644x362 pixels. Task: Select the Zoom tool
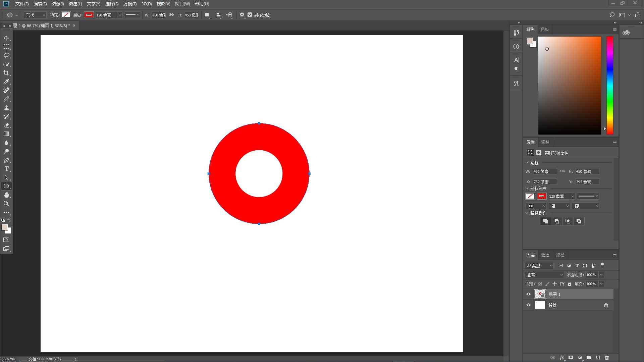click(x=6, y=204)
